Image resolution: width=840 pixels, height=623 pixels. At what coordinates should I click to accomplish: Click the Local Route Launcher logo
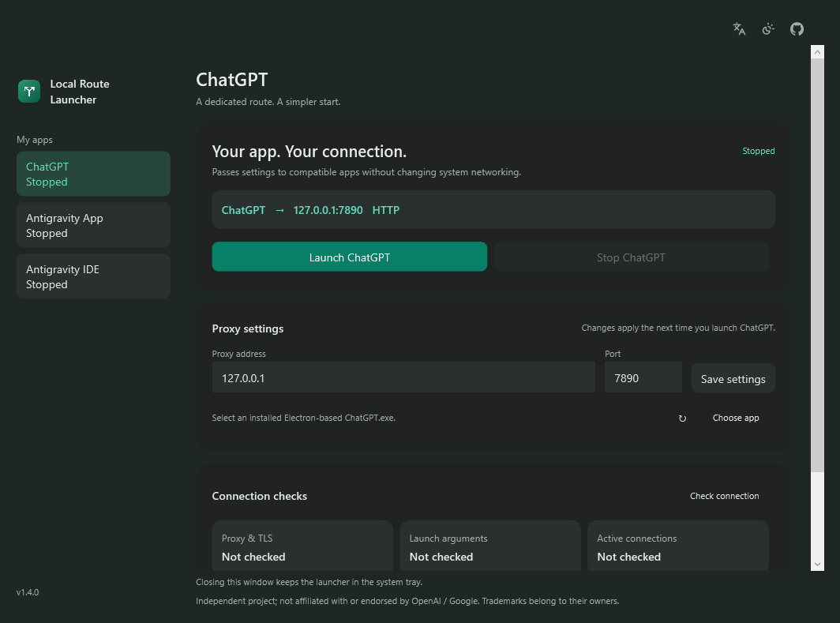point(29,91)
